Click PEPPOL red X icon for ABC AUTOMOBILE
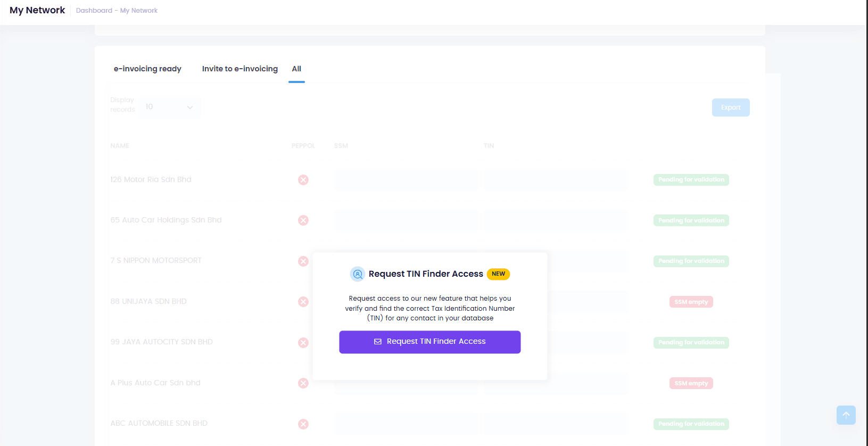Image resolution: width=868 pixels, height=446 pixels. [303, 424]
